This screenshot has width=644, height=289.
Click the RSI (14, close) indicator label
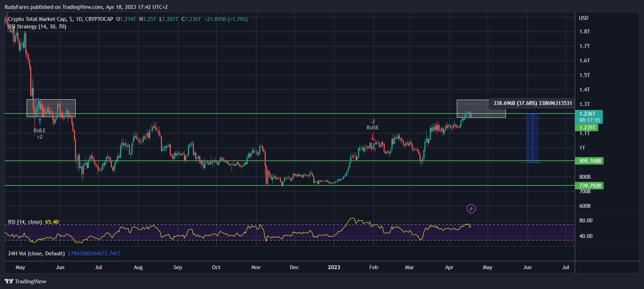[25, 222]
